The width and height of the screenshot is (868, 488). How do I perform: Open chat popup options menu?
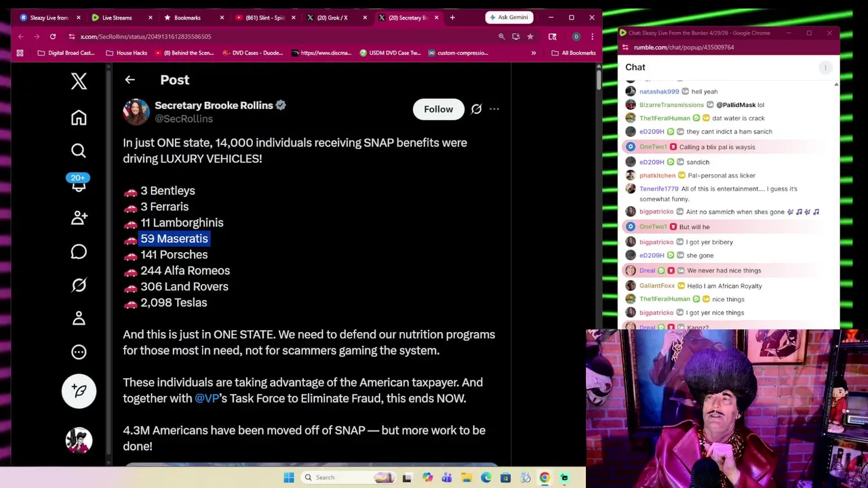(x=825, y=67)
